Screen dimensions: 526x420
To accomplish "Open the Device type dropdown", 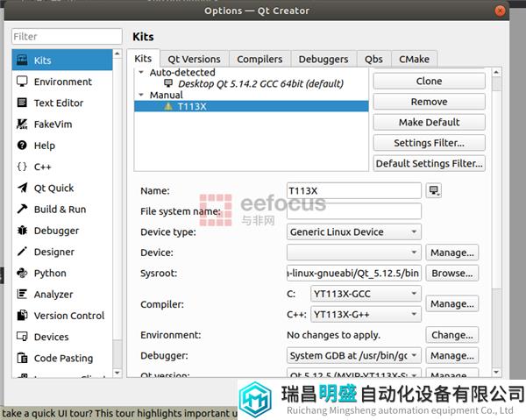I will (354, 231).
